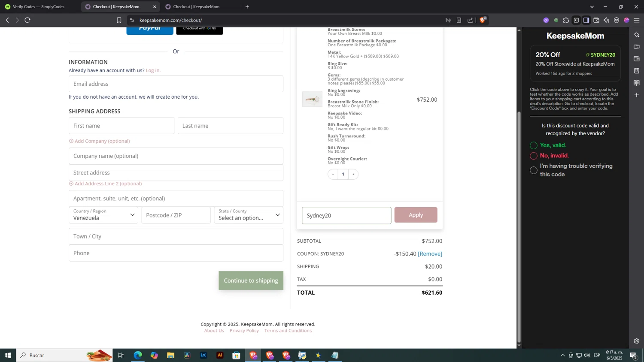Image resolution: width=644 pixels, height=362 pixels.
Task: Click the coupon code field containing Sydney20
Action: click(x=346, y=215)
